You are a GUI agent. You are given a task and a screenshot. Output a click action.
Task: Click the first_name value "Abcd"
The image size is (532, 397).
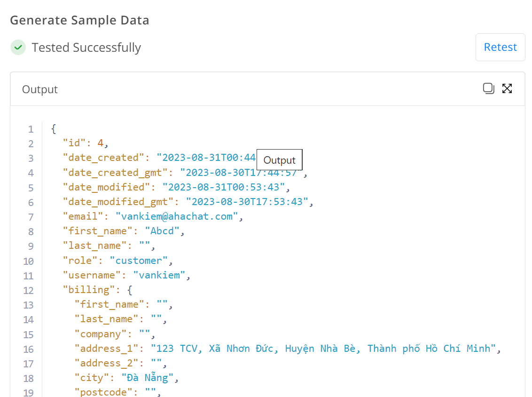[162, 231]
